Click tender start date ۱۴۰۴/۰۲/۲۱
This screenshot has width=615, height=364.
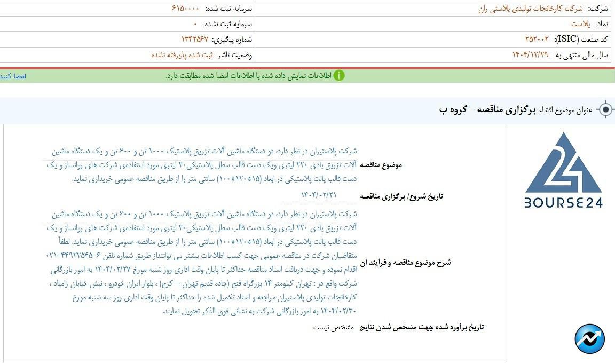click(319, 195)
